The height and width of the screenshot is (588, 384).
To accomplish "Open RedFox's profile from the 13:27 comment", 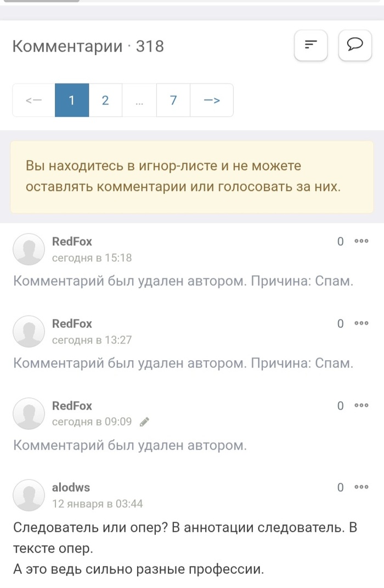I will 72,323.
